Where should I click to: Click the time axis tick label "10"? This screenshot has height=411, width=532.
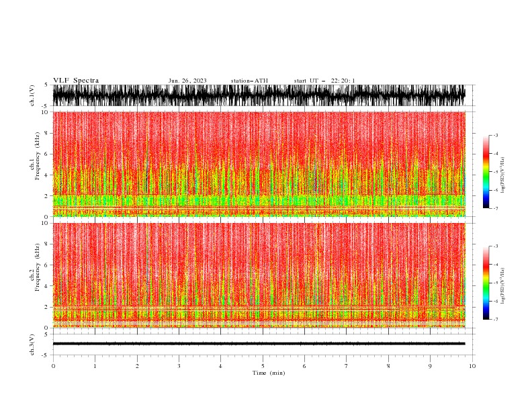point(472,366)
